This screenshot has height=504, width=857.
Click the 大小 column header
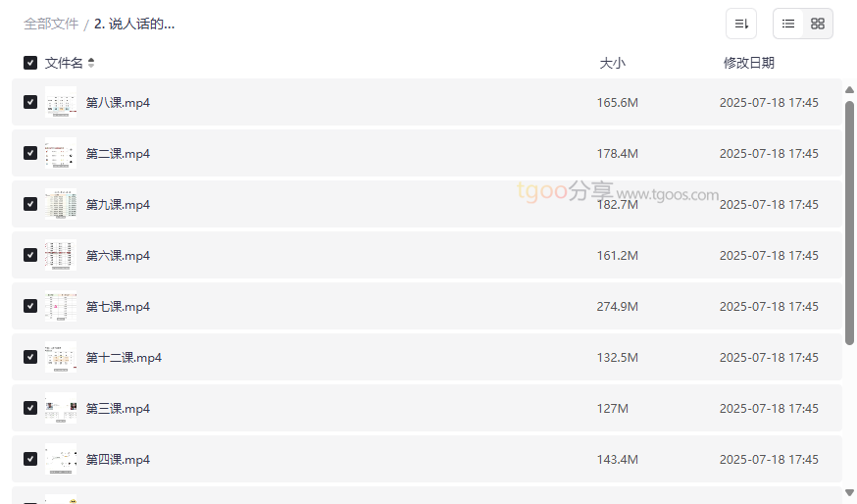point(612,63)
